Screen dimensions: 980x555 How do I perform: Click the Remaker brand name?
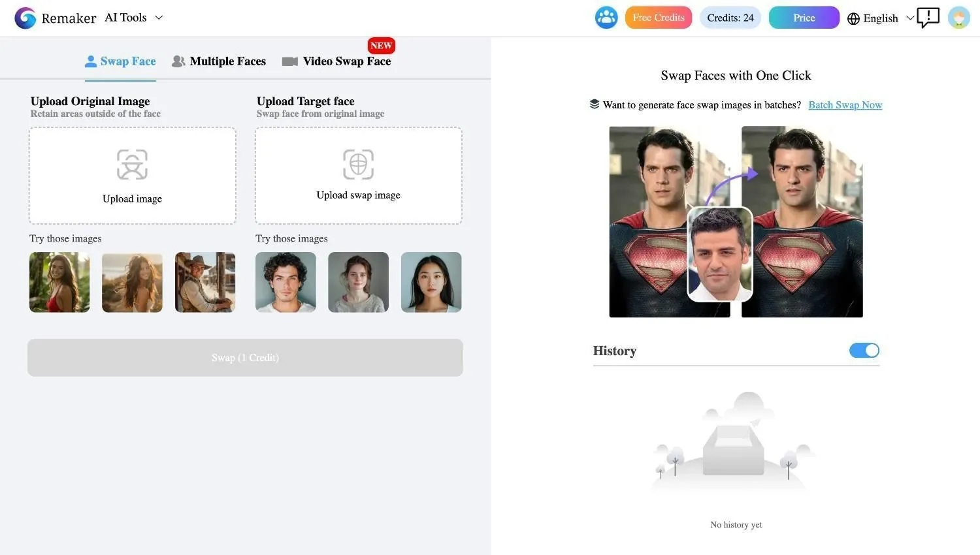point(69,18)
